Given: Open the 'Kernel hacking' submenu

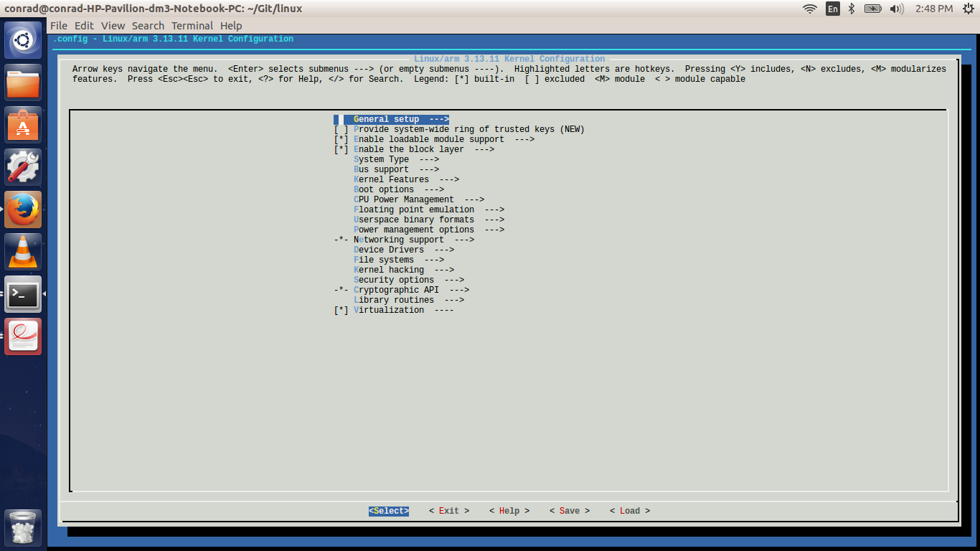Looking at the screenshot, I should tap(388, 270).
